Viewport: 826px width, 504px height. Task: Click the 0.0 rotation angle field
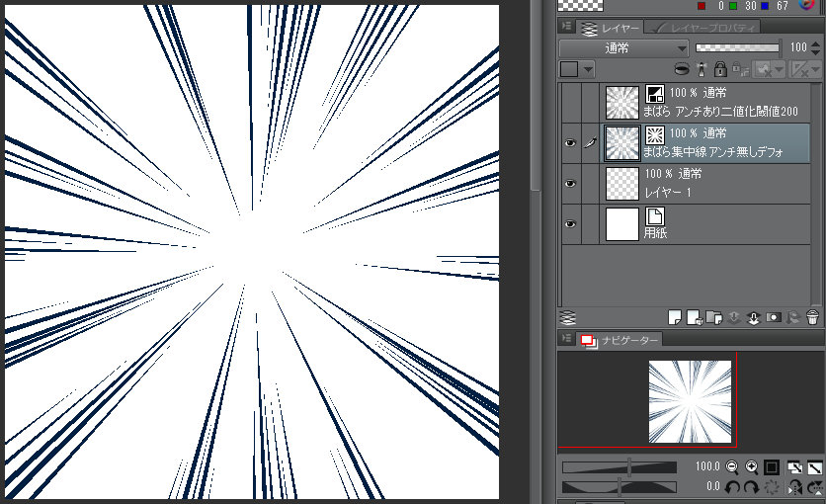pyautogui.click(x=712, y=485)
